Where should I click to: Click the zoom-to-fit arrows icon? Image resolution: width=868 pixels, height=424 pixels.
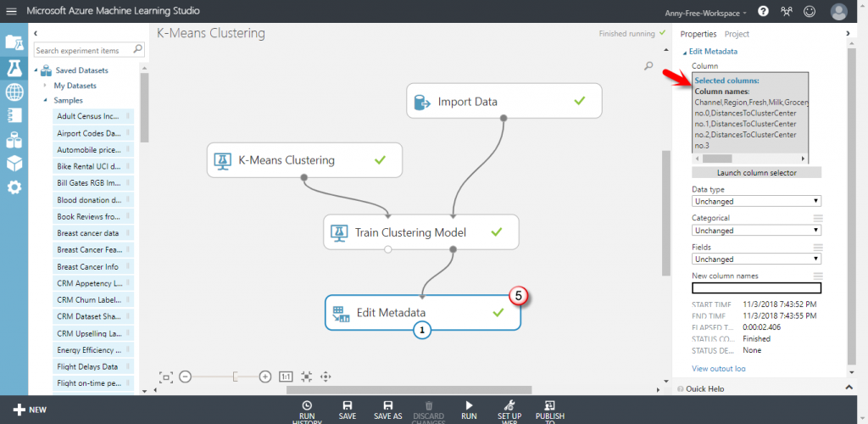pos(306,377)
